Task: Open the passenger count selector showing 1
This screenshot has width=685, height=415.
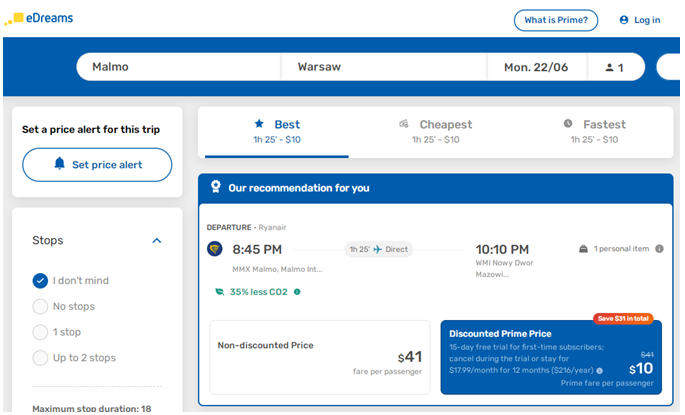Action: click(616, 67)
